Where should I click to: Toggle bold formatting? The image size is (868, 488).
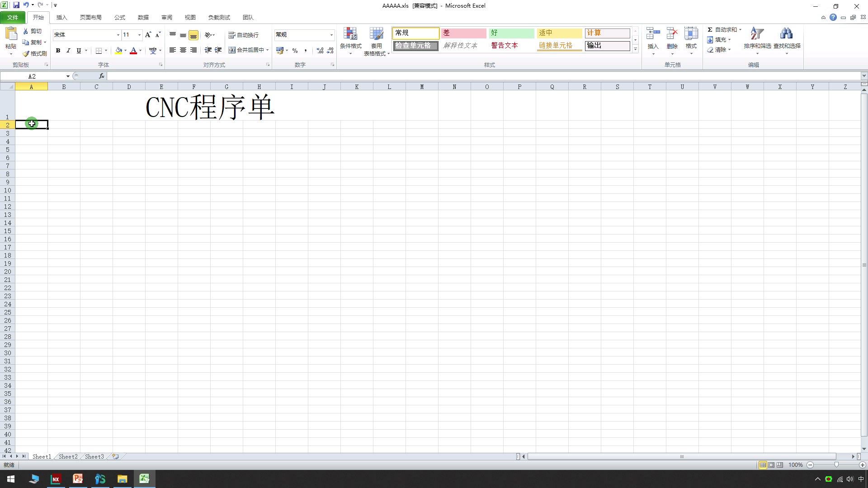[58, 51]
